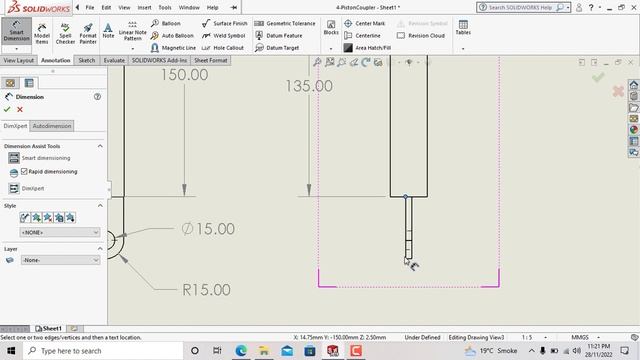Image resolution: width=640 pixels, height=360 pixels.
Task: Choose Linear Note Pattern
Action: (x=133, y=31)
